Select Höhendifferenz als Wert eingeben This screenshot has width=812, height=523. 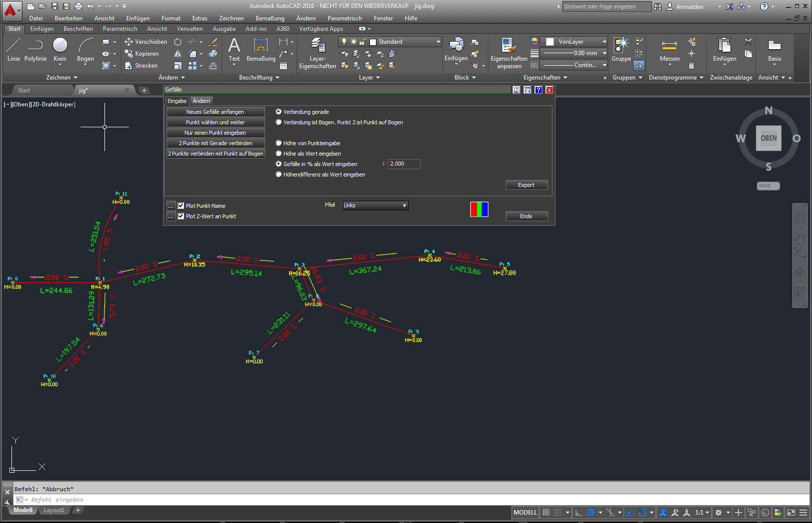click(278, 174)
